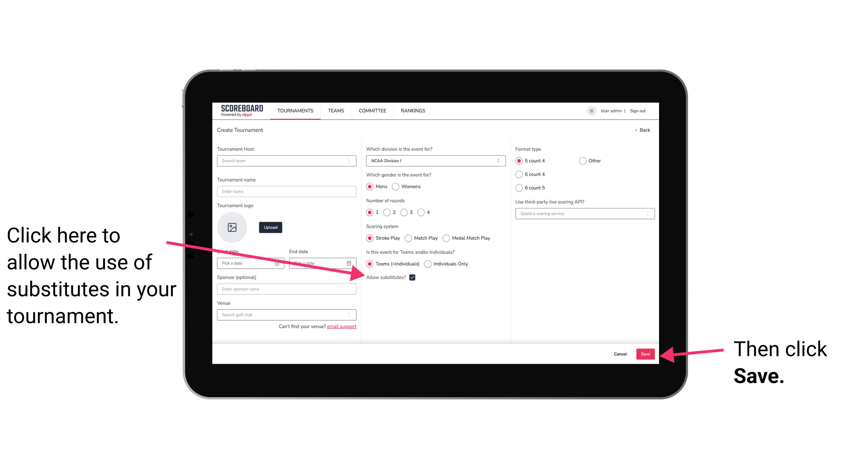The image size is (868, 467).
Task: Select the Match Play scoring system
Action: [x=409, y=237]
